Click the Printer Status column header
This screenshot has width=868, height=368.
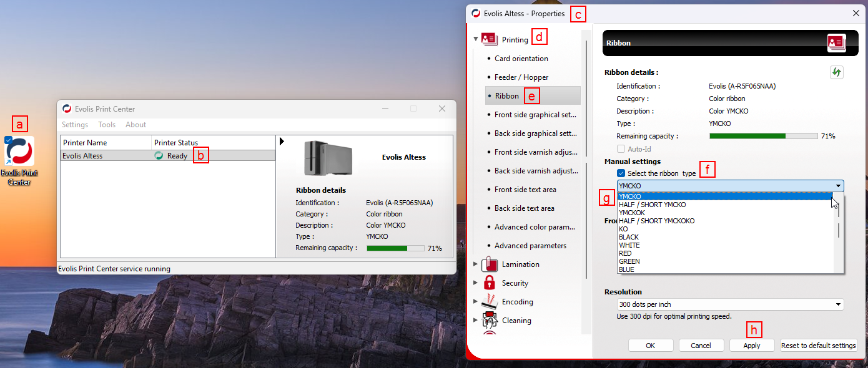point(214,143)
